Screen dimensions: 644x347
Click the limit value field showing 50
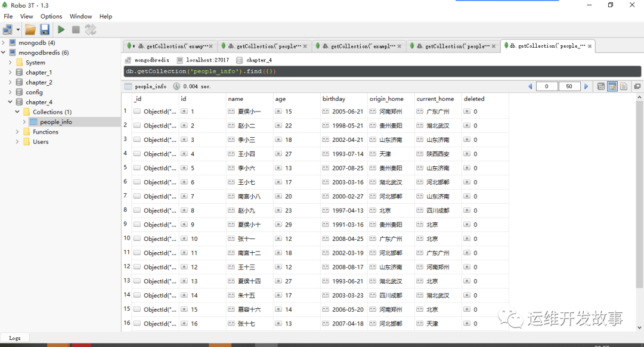click(569, 86)
